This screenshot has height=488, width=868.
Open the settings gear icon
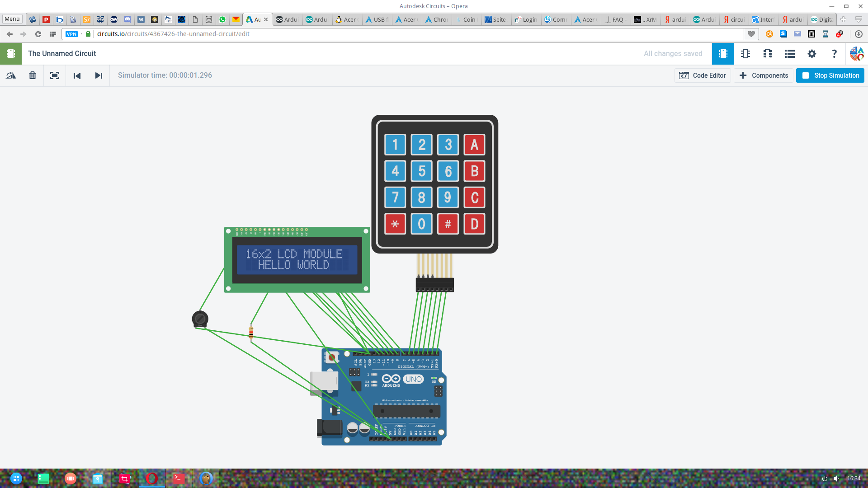pos(812,54)
